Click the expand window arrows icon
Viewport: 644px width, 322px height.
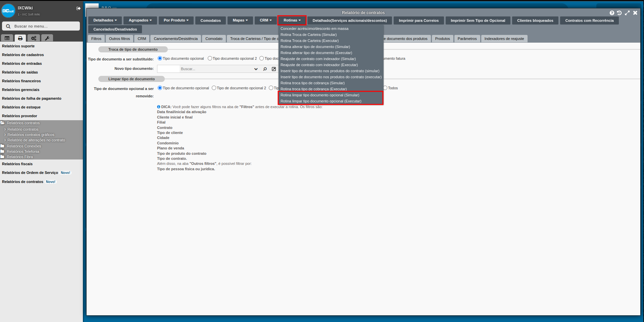627,13
